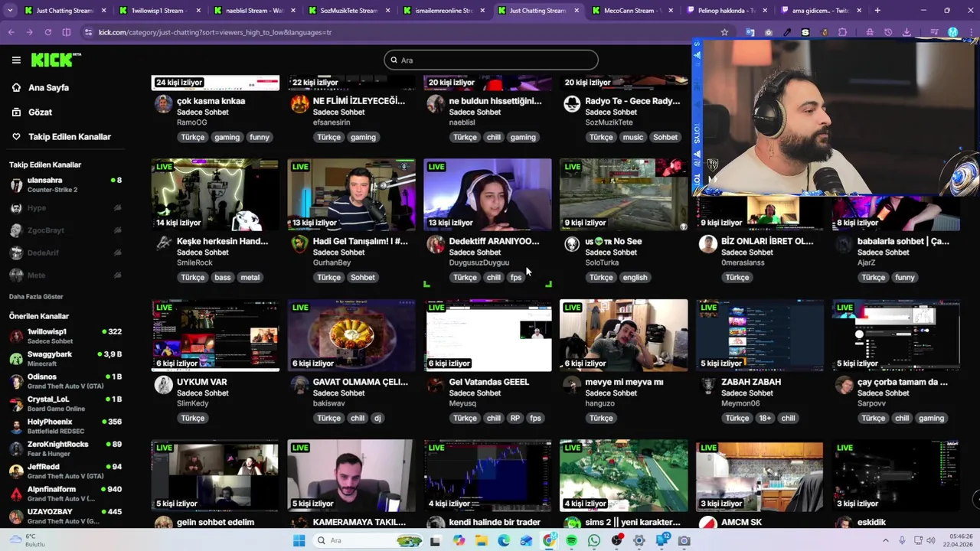Open hanguzo's live stream thumbnail

(624, 335)
